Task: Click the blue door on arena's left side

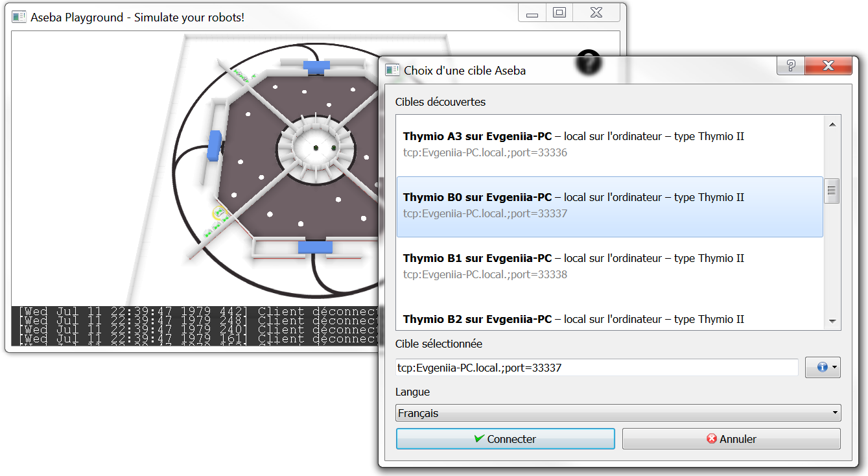Action: tap(214, 145)
